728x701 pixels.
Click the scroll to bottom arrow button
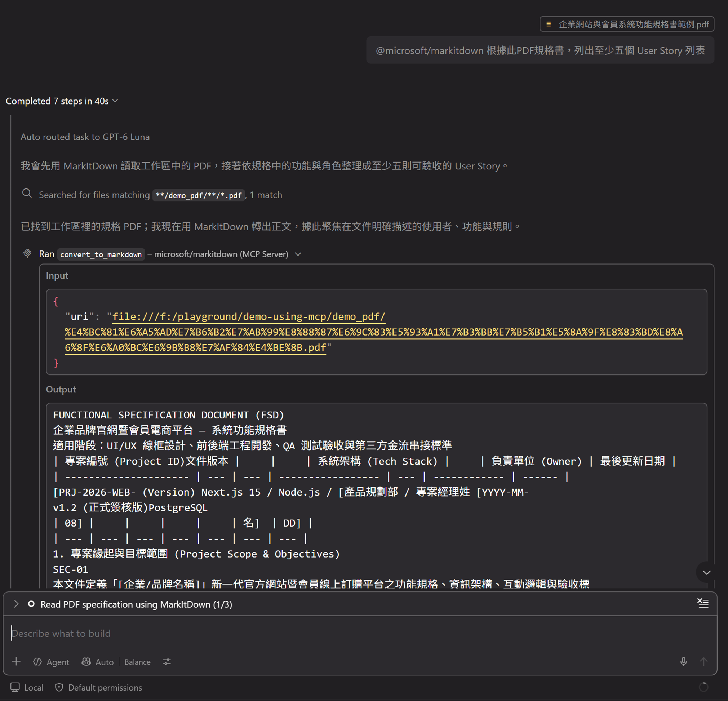(706, 572)
